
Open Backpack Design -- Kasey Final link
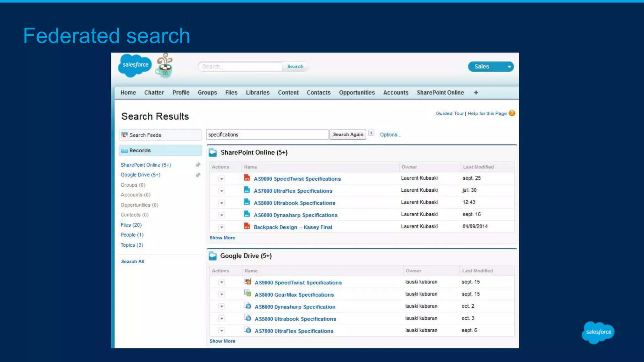[293, 227]
